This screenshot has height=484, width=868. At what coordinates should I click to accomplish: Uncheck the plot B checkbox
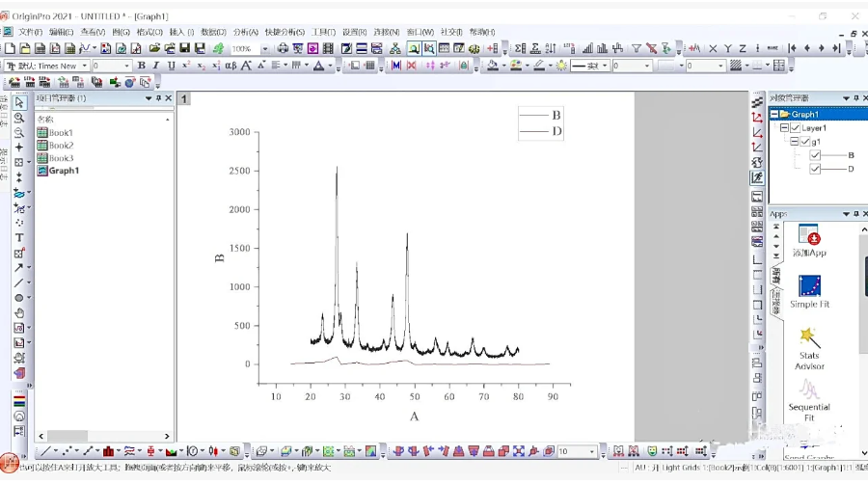(x=816, y=155)
